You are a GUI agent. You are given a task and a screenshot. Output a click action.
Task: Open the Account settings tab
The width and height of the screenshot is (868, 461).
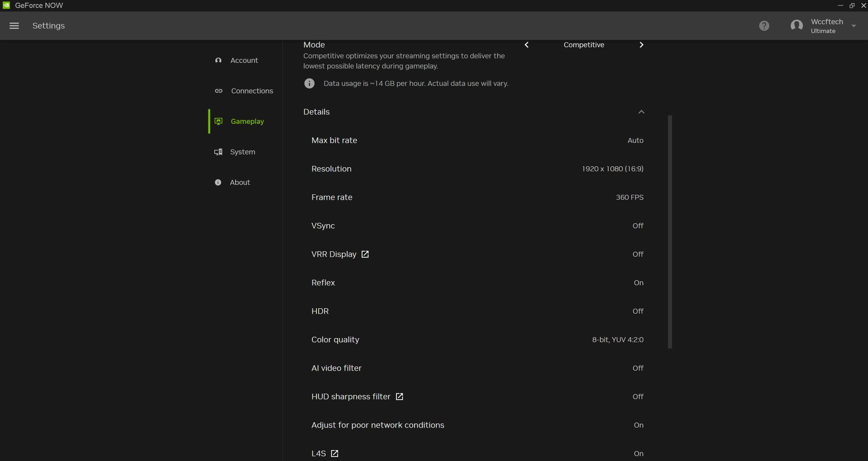coord(244,60)
